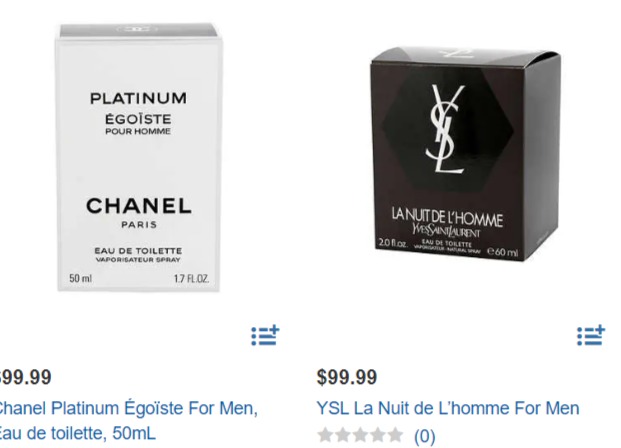Click the PLATINUM heading on Chanel box
Screen dimensions: 621x448
click(138, 98)
